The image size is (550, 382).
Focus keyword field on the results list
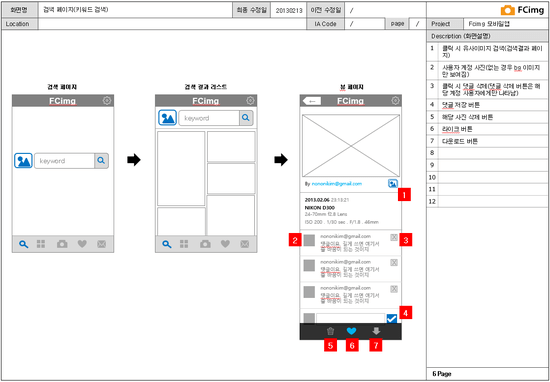[209, 118]
